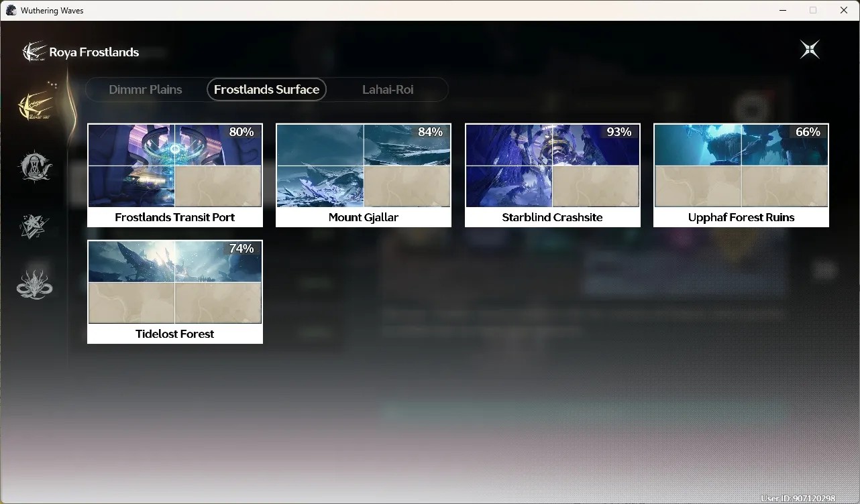Viewport: 860px width, 504px height.
Task: Open the Mount Gjallar area thumbnail
Action: (x=364, y=166)
